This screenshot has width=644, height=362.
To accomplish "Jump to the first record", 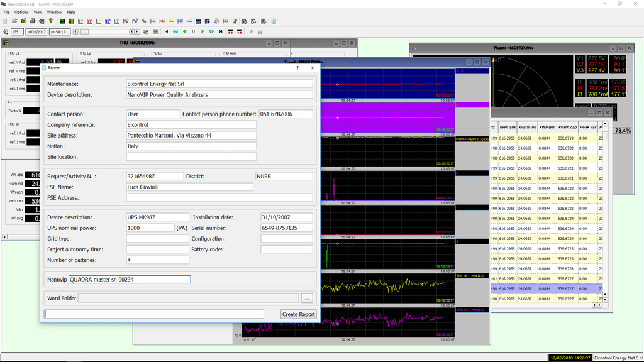I will (x=166, y=31).
